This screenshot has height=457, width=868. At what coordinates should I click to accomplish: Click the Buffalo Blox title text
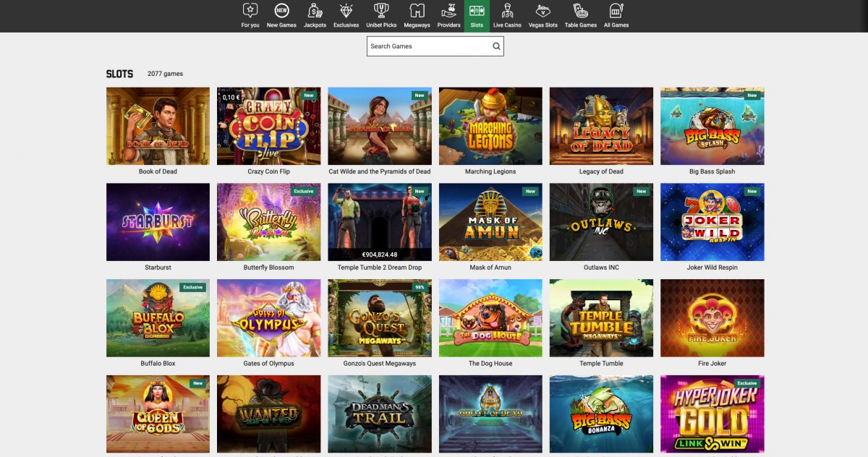click(158, 364)
